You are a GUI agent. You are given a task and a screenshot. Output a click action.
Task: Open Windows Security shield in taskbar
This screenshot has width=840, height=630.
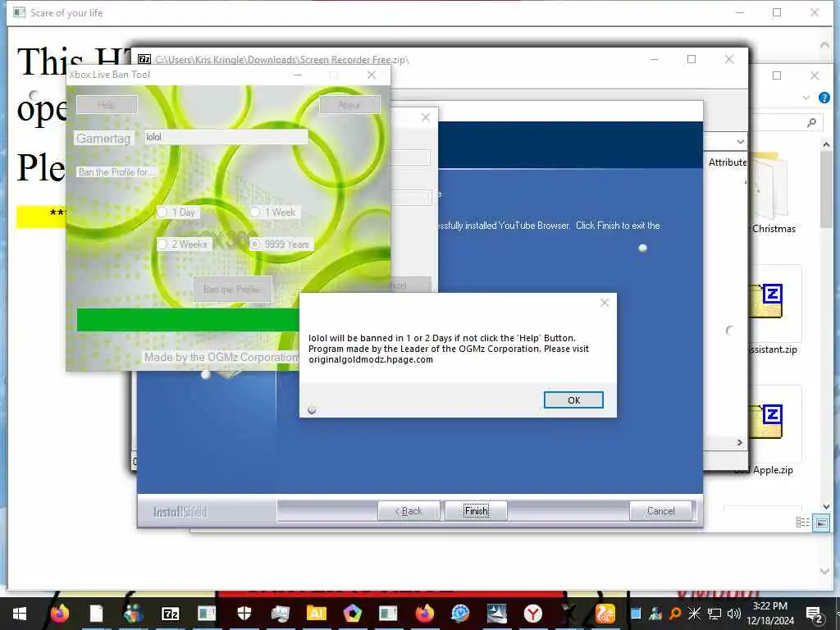(x=244, y=614)
